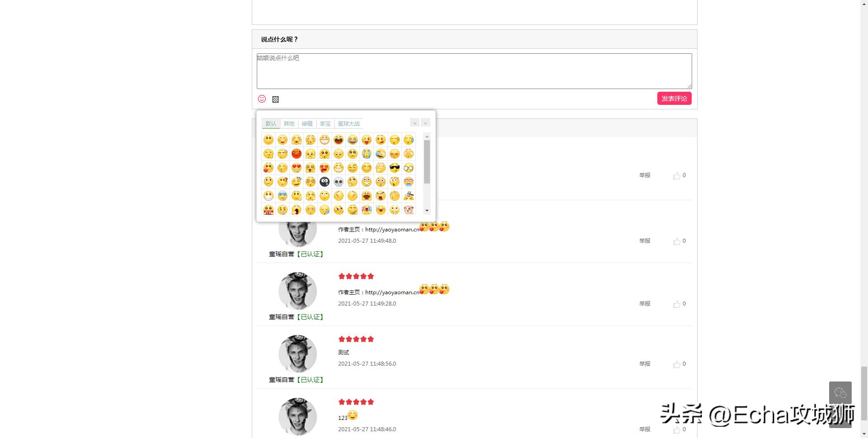Image resolution: width=868 pixels, height=438 pixels.
Task: Switch to the 星球大战 emoji tab
Action: click(349, 124)
